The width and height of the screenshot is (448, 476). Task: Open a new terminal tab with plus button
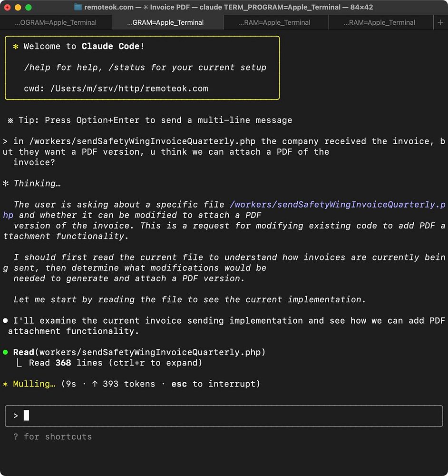coord(440,22)
